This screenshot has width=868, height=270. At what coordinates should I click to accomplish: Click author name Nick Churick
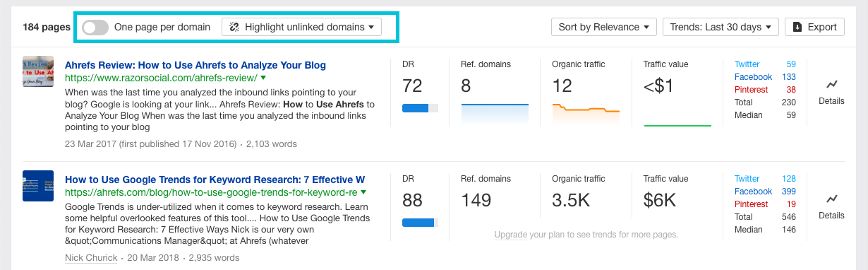pos(91,258)
